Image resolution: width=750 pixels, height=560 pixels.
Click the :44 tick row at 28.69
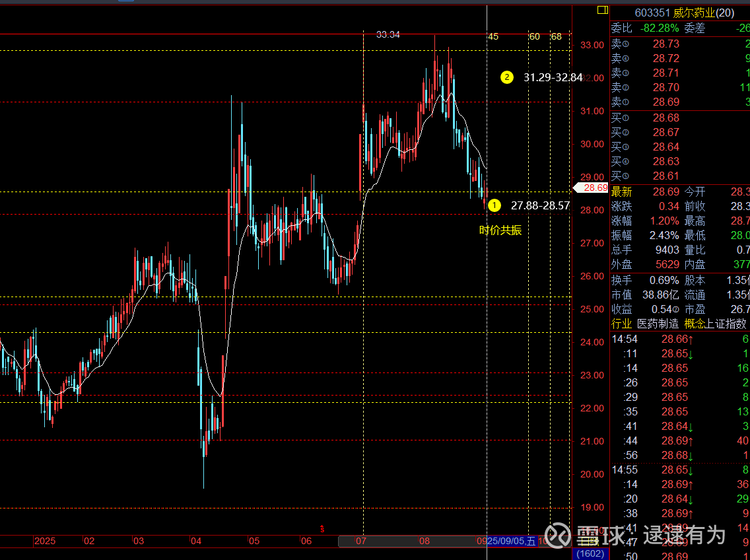click(681, 441)
